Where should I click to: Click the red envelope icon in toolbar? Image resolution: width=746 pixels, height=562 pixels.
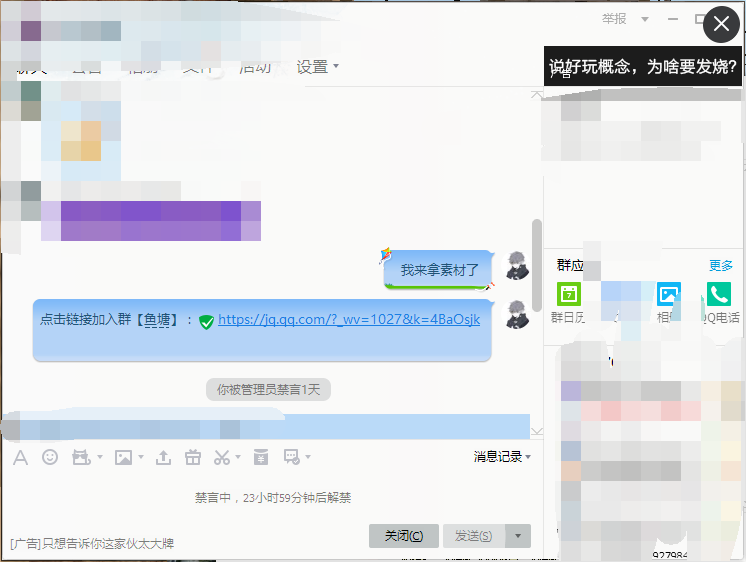[260, 457]
